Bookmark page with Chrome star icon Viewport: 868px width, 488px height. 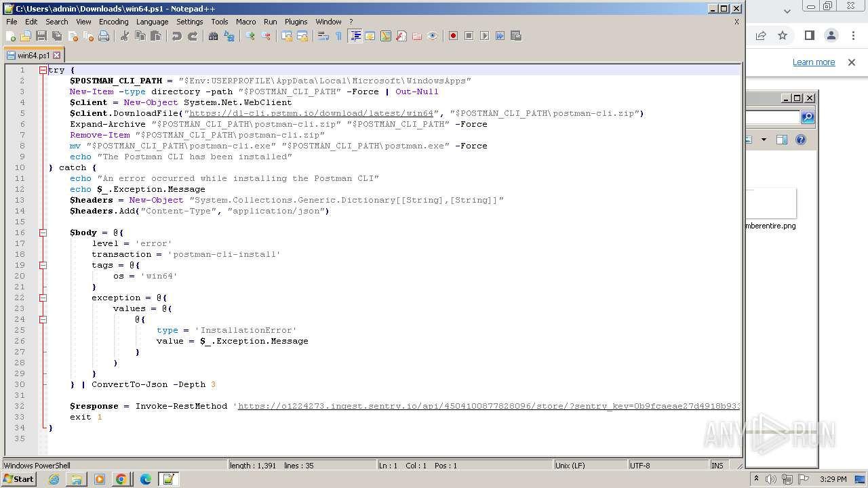[x=783, y=35]
